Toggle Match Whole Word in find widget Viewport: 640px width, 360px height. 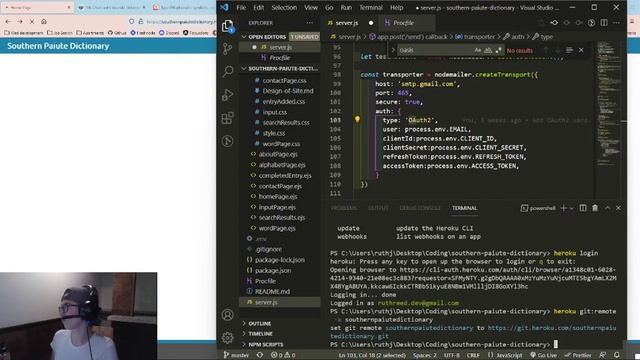(x=488, y=50)
